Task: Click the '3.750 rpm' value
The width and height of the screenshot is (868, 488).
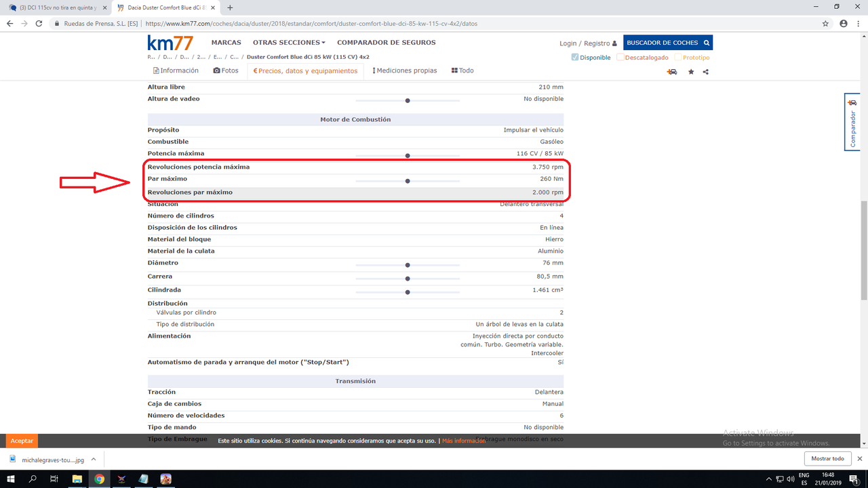Action: coord(548,167)
